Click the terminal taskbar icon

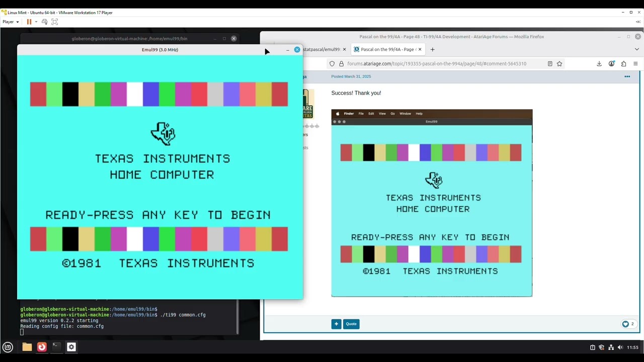[56, 347]
